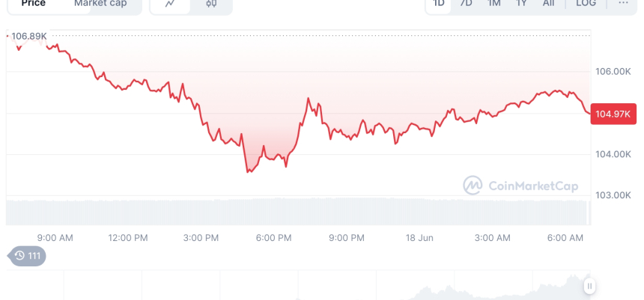Toggle LOG scale on the chart

pyautogui.click(x=586, y=4)
